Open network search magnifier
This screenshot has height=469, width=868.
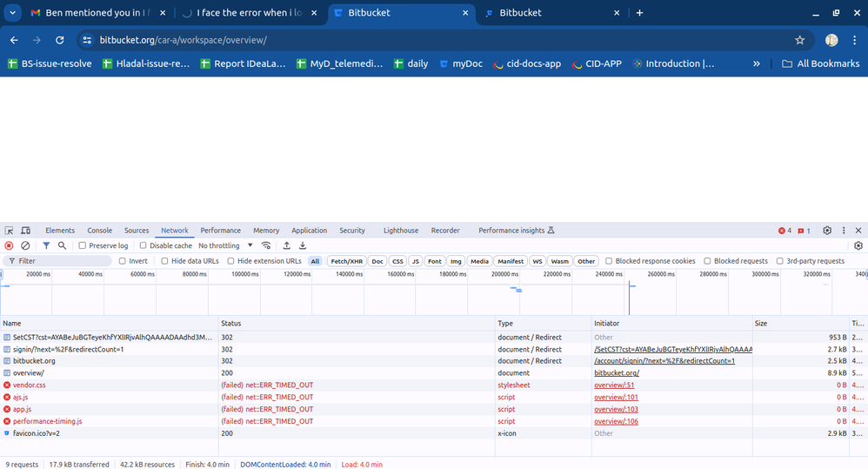(x=62, y=245)
